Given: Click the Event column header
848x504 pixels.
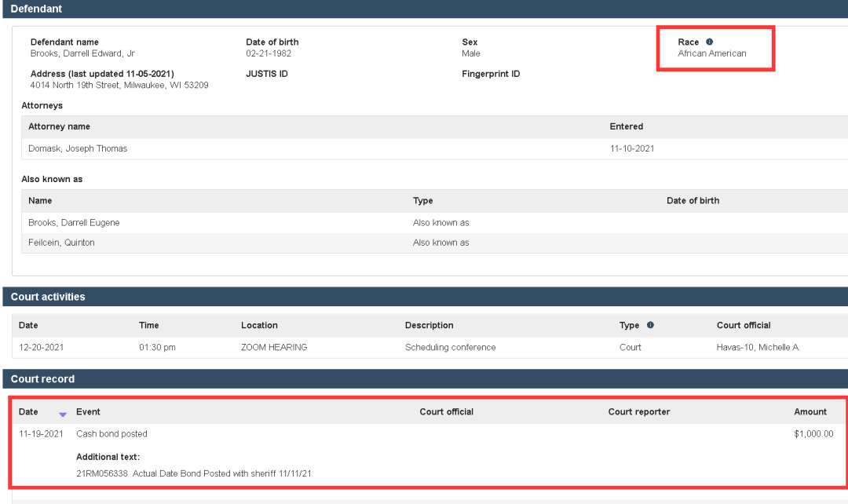Looking at the screenshot, I should click(88, 411).
